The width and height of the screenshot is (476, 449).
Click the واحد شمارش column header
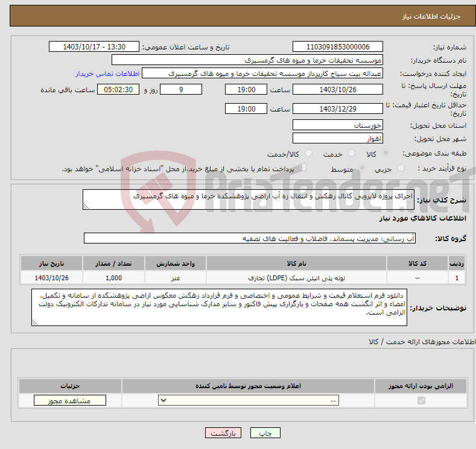[176, 263]
